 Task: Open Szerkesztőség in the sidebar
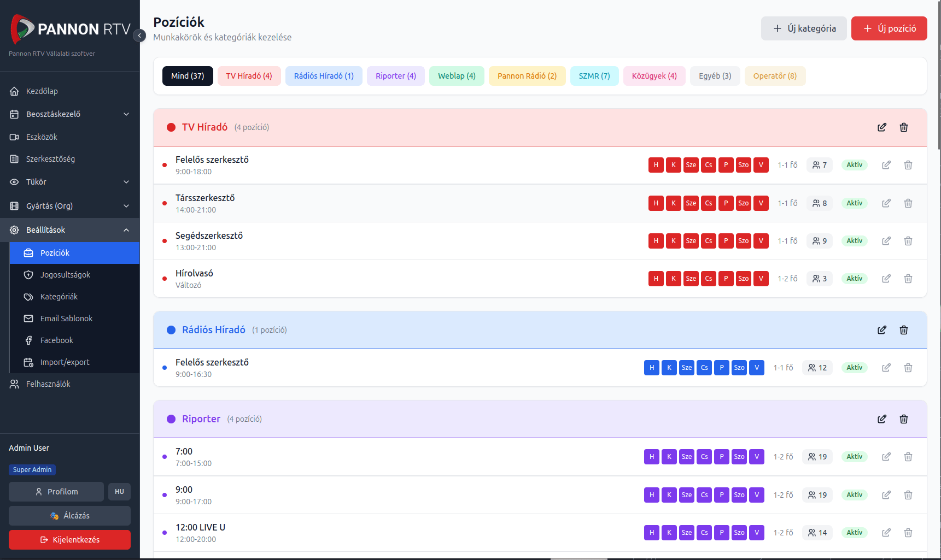point(70,159)
